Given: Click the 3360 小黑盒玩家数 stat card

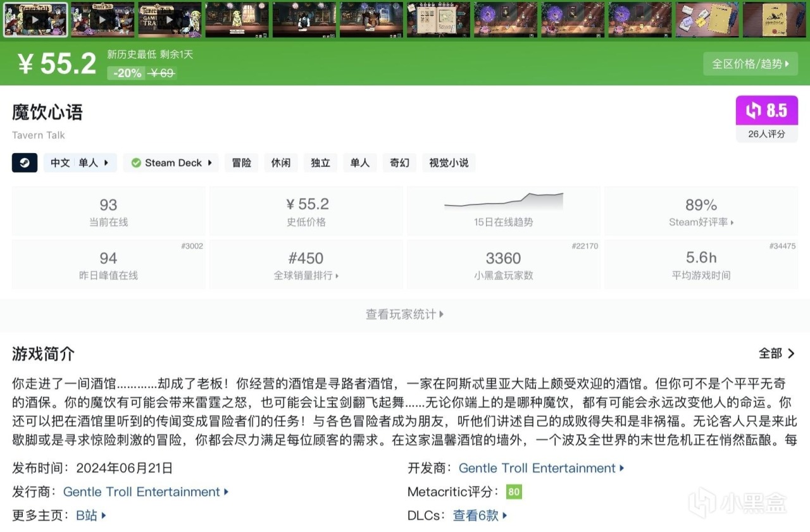Looking at the screenshot, I should (504, 264).
